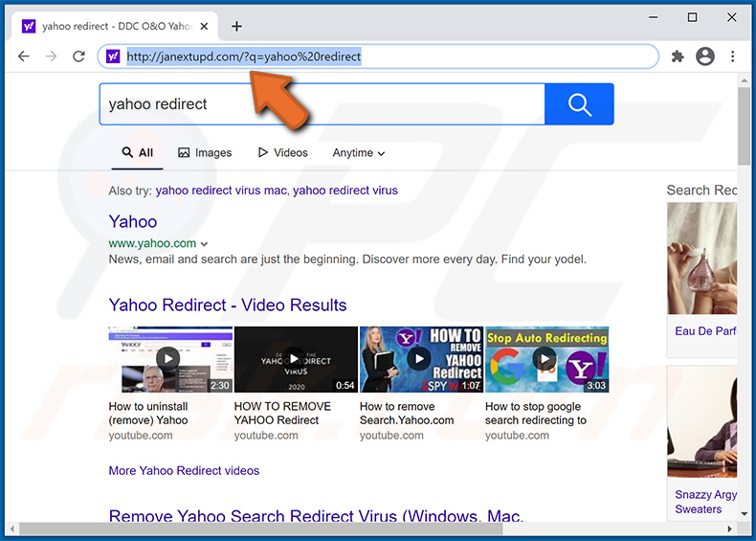Click the horizontal scrollbar thumb
This screenshot has width=756, height=541.
point(261,529)
